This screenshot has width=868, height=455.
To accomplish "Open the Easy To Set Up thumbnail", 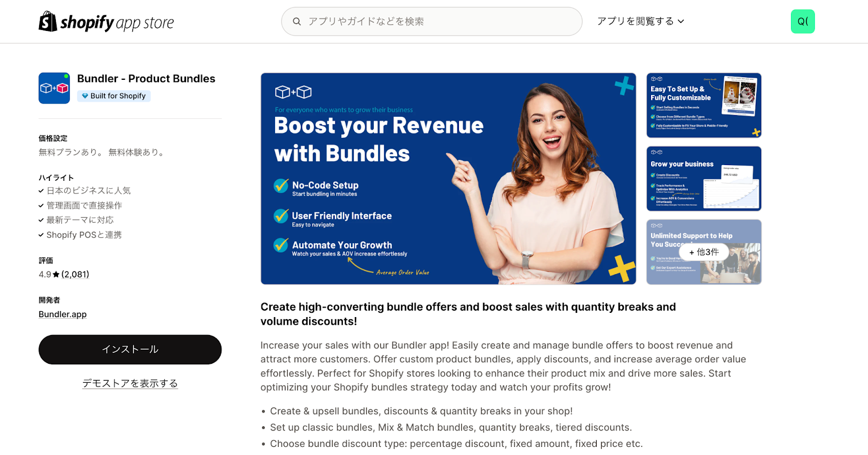I will point(704,105).
